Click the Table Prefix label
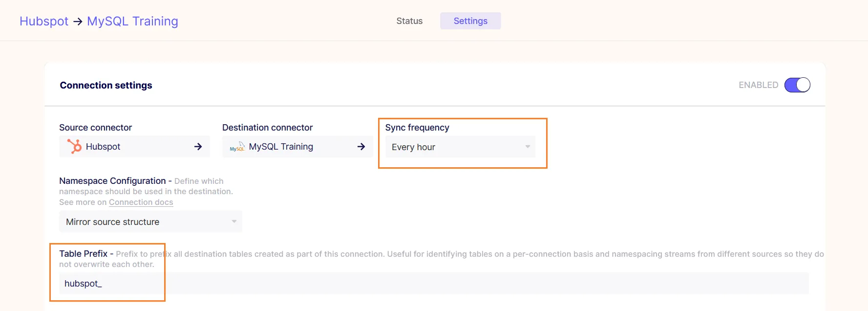This screenshot has width=868, height=311. 83,254
